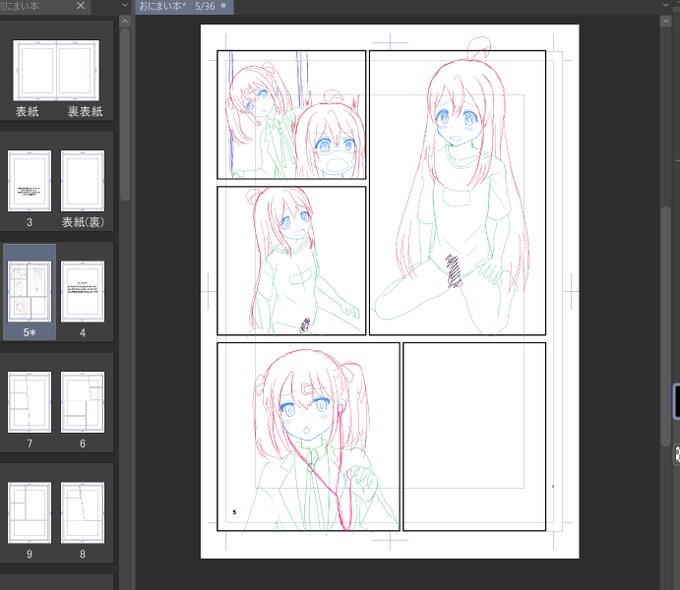Close the おにまい本 page manager tab
The height and width of the screenshot is (590, 680).
tap(81, 6)
